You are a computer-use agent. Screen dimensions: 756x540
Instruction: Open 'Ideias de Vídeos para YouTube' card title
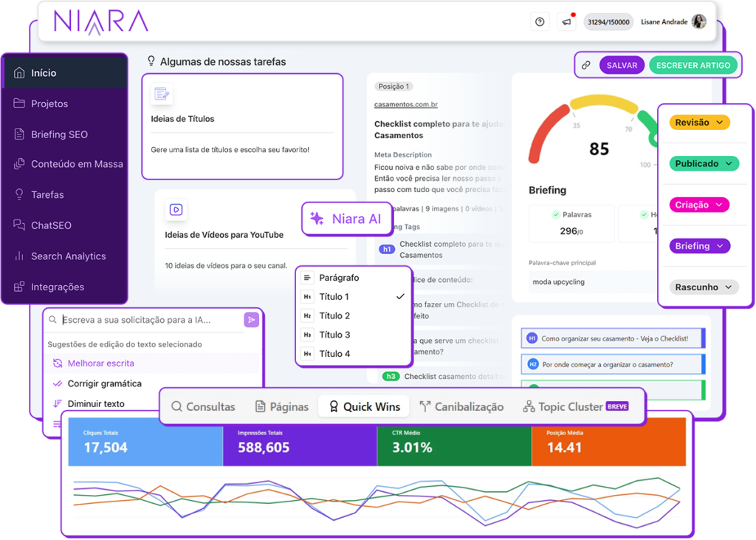pos(224,235)
